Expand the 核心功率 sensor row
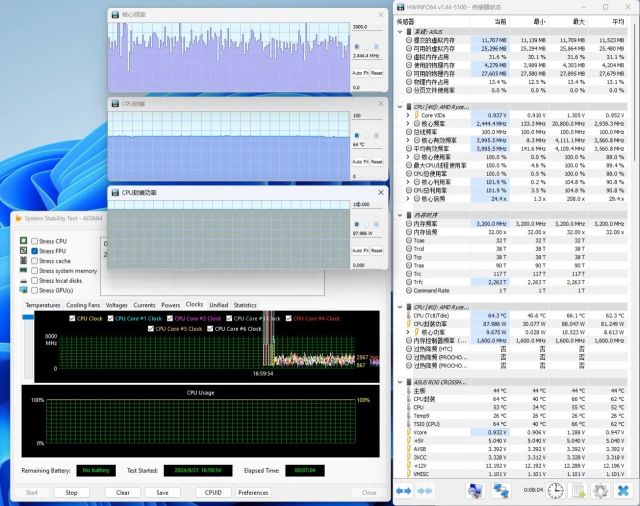640x506 pixels. pos(407,332)
